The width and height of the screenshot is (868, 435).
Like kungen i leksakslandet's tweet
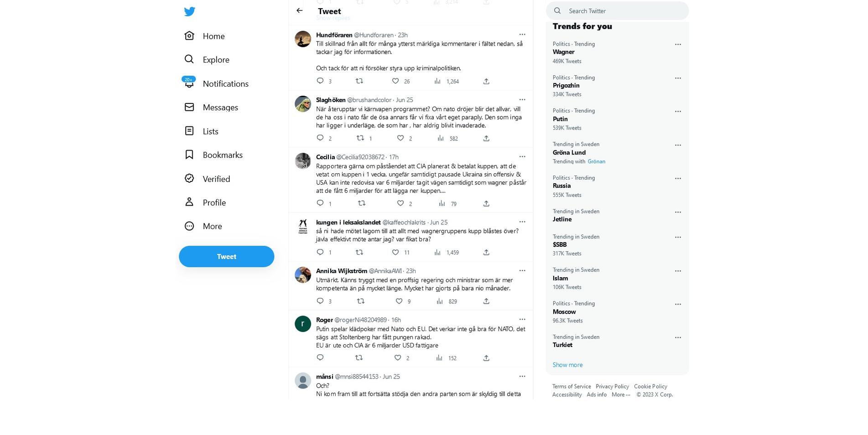coord(395,252)
